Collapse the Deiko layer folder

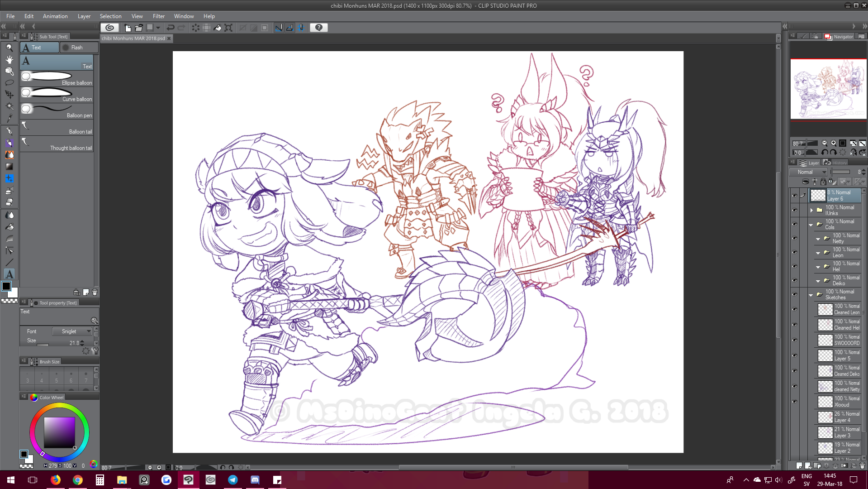point(818,281)
